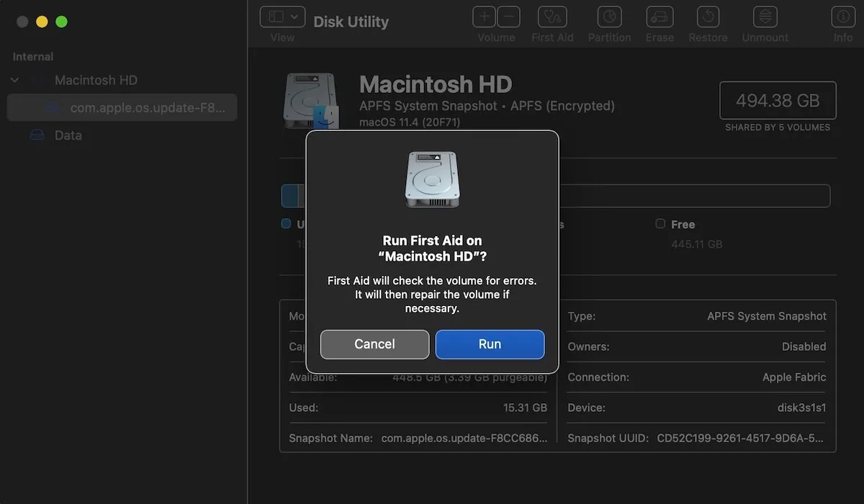864x504 pixels.
Task: Click the Data volume icon in sidebar
Action: coord(38,135)
